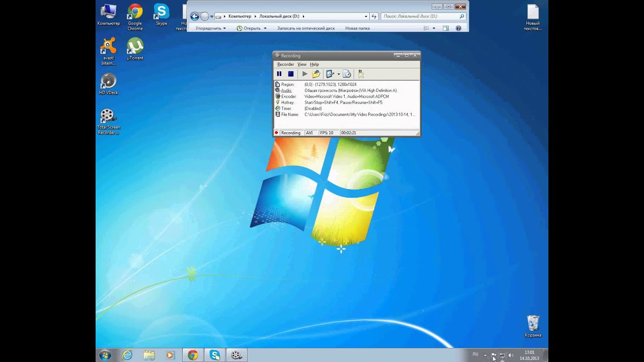644x362 pixels.
Task: Open the Новый текстовый document desktop file at right
Action: (x=533, y=18)
